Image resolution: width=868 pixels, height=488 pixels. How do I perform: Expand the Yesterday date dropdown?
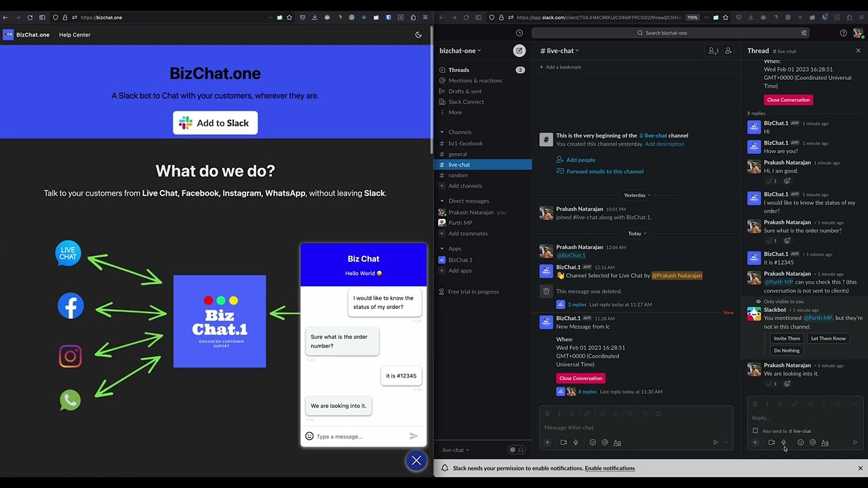pyautogui.click(x=637, y=195)
